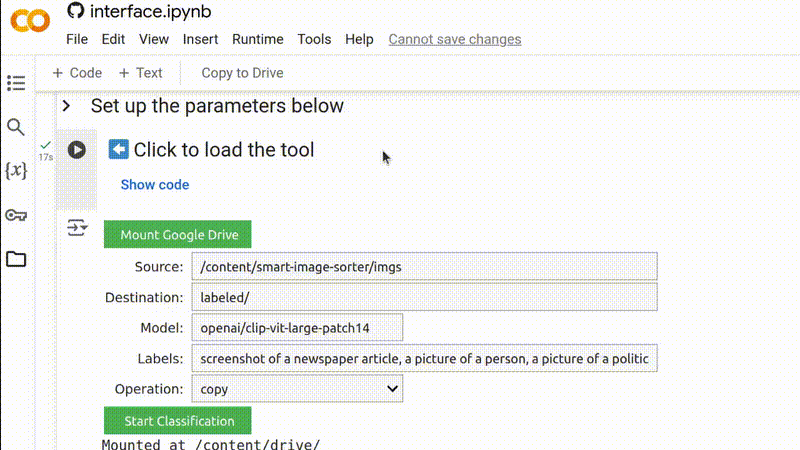Click the GitHub icon beside notebook title
The height and width of the screenshot is (450, 800).
point(76,11)
